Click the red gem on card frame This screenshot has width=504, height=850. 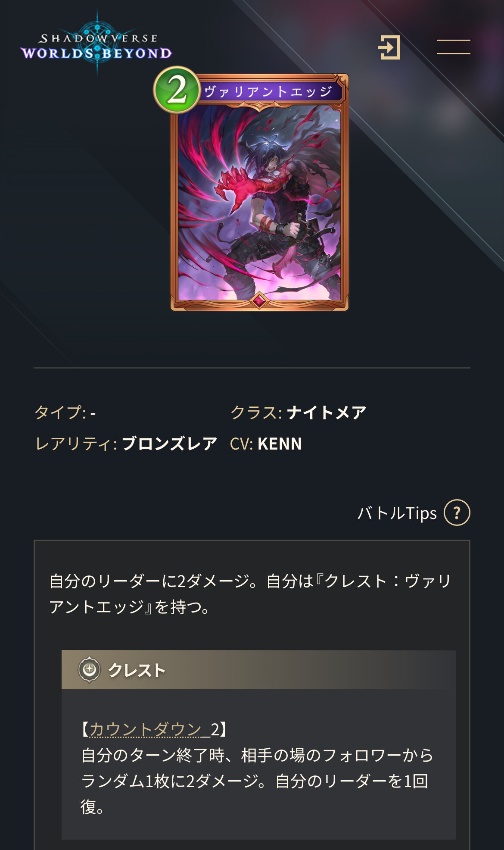click(259, 300)
